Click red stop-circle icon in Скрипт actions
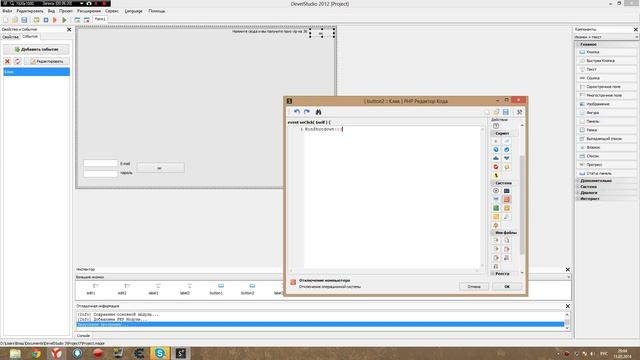The width and height of the screenshot is (640, 360). [496, 167]
